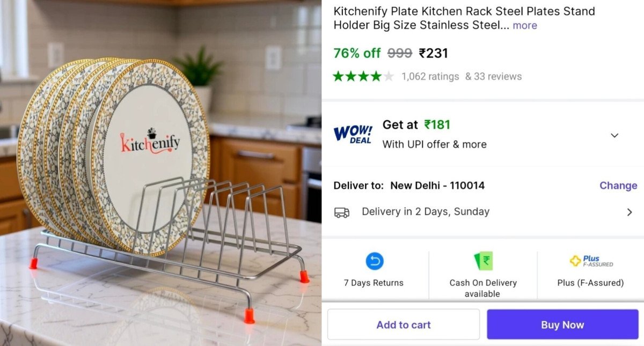
Task: Click the WOW! Deal logo
Action: click(x=353, y=134)
